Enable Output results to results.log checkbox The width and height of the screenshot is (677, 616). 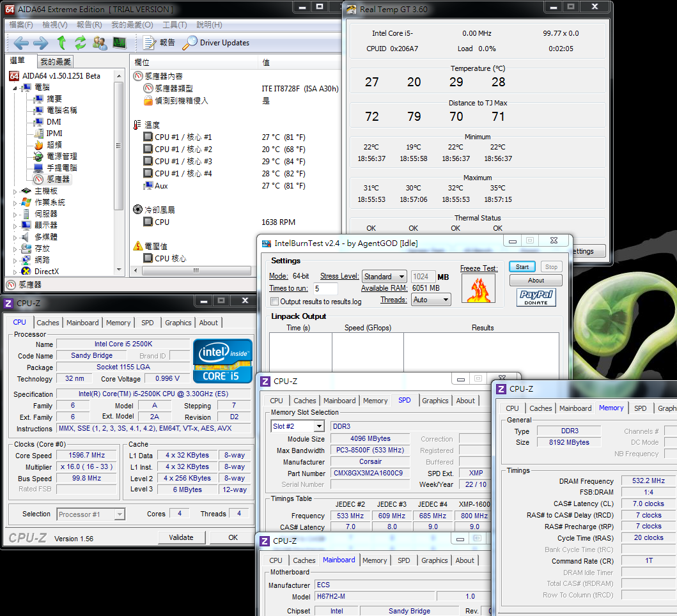coord(275,302)
